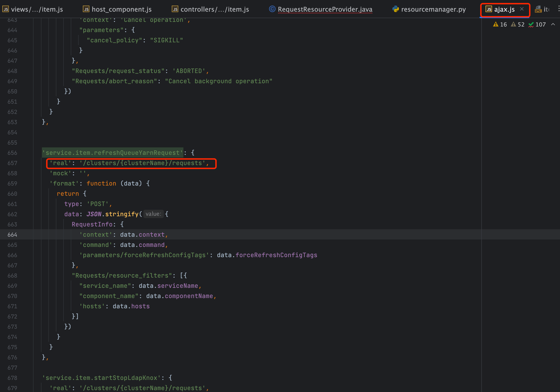Click line number 678 in the gutter
The height and width of the screenshot is (392, 560).
tap(12, 378)
